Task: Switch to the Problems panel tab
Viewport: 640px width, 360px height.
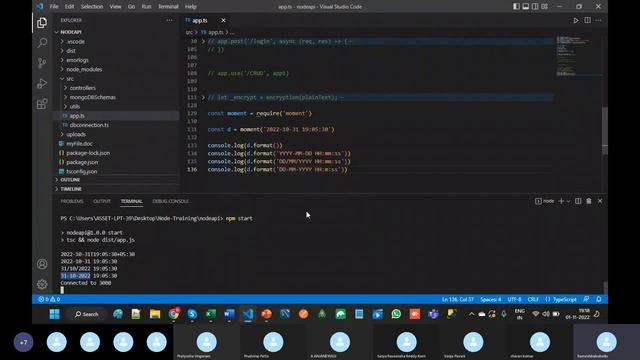Action: [x=72, y=201]
